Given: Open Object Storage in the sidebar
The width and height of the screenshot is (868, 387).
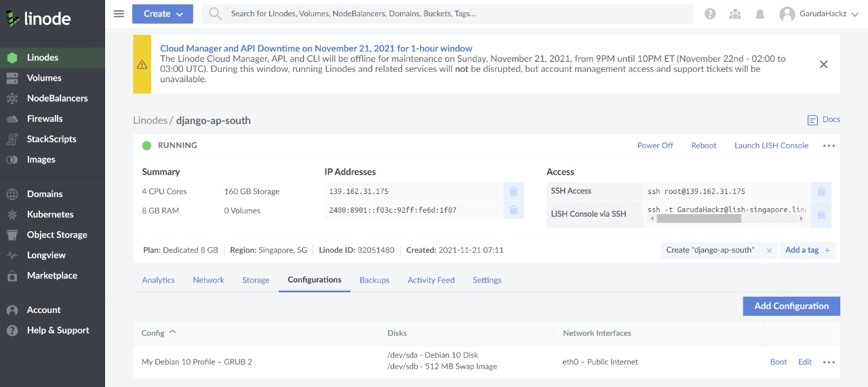Looking at the screenshot, I should click(x=52, y=235).
